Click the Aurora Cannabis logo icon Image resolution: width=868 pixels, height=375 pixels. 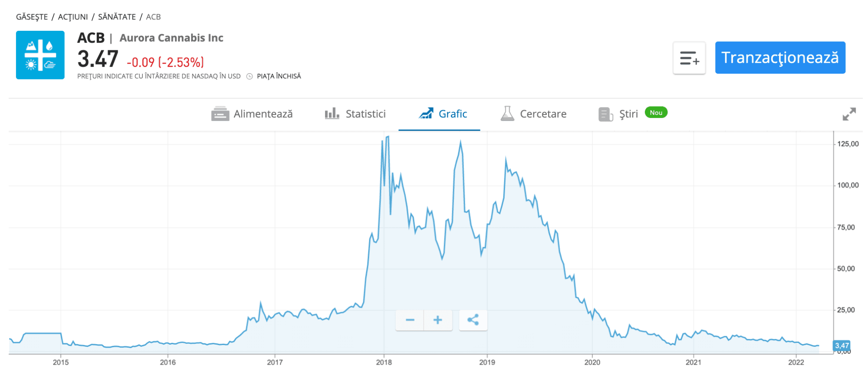tap(40, 55)
